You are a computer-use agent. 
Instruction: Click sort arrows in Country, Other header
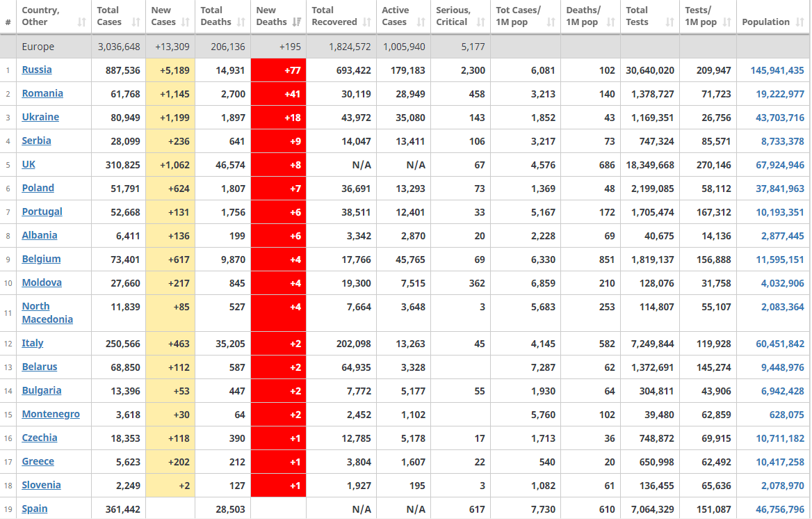(82, 22)
